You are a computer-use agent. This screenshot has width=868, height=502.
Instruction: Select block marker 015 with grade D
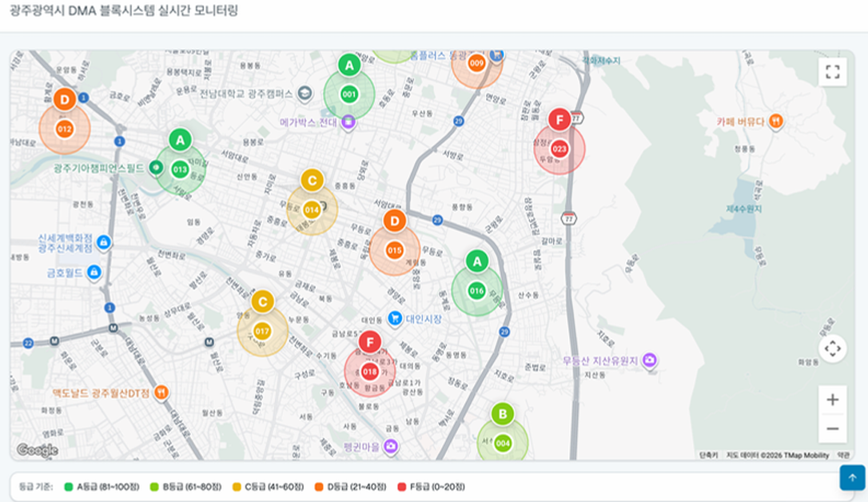click(394, 250)
